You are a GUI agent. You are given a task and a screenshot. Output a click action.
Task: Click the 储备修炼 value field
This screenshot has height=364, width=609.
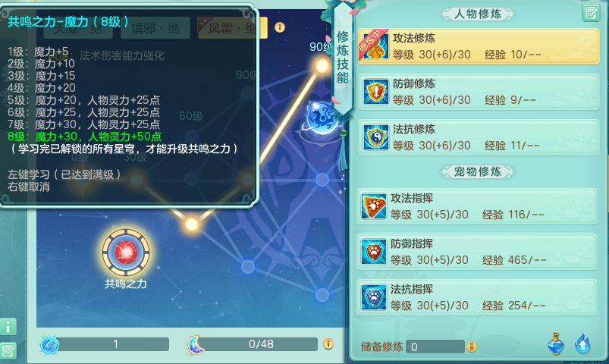[x=435, y=347]
